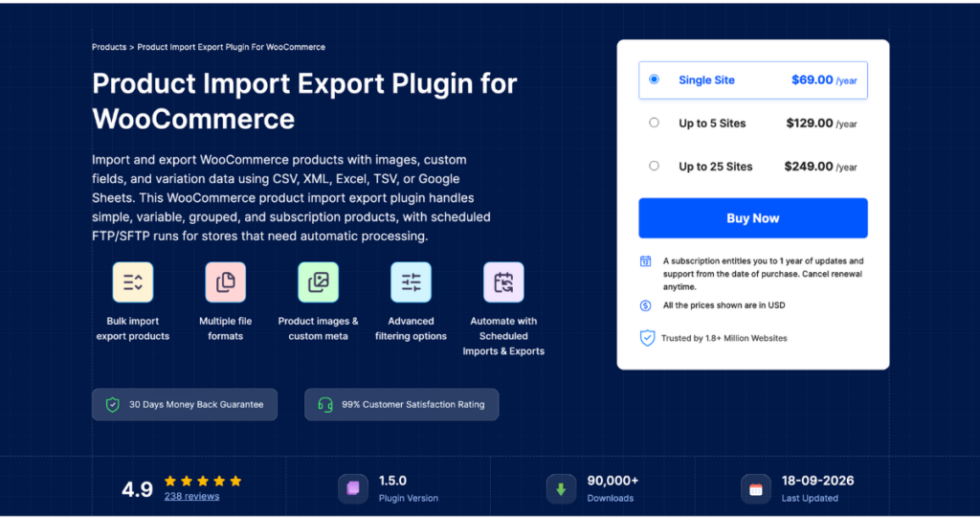Click All the prices shown are in USD
This screenshot has height=518, width=980.
coord(724,305)
